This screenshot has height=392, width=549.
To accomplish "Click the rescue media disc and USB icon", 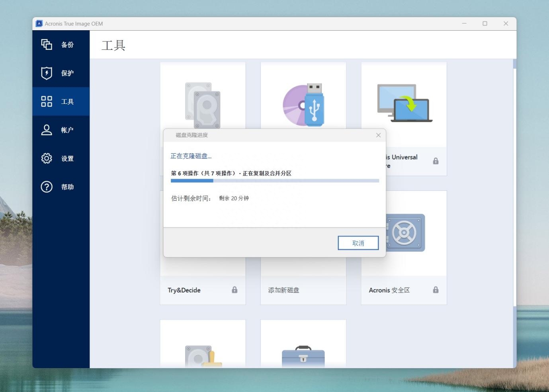I will click(303, 105).
